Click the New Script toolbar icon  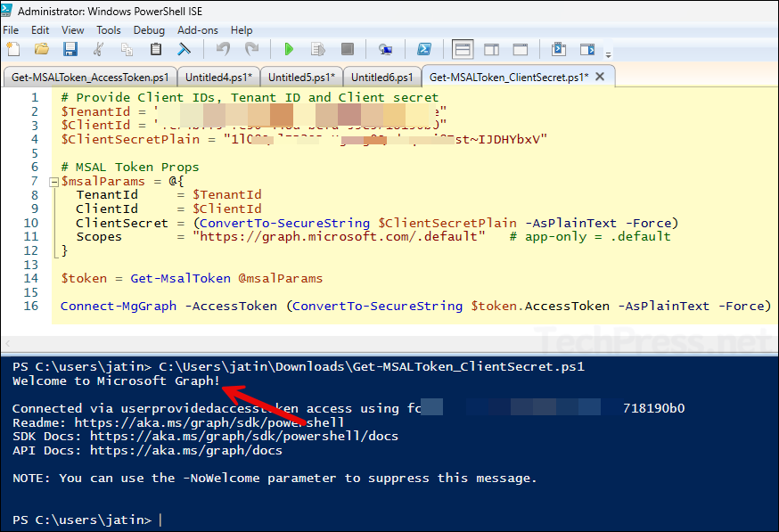tap(12, 49)
